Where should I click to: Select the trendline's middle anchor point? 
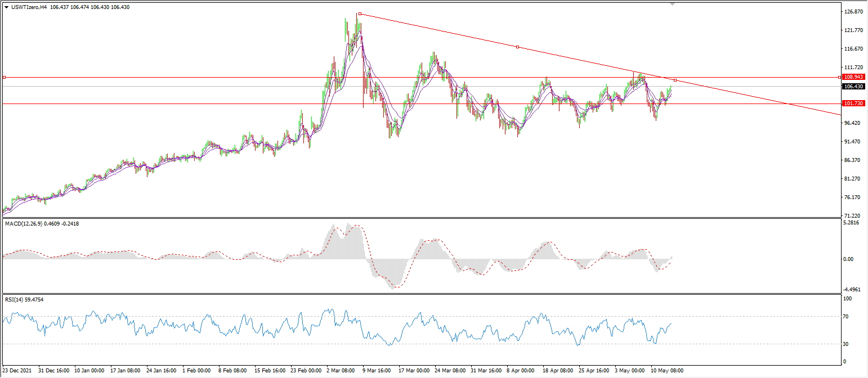517,47
